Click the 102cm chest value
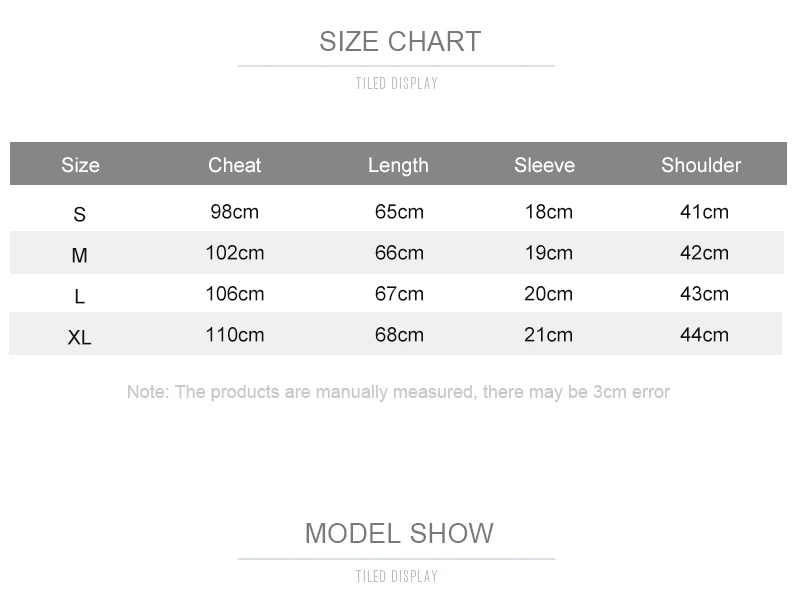Viewport: 800px width, 604px height. 235,253
